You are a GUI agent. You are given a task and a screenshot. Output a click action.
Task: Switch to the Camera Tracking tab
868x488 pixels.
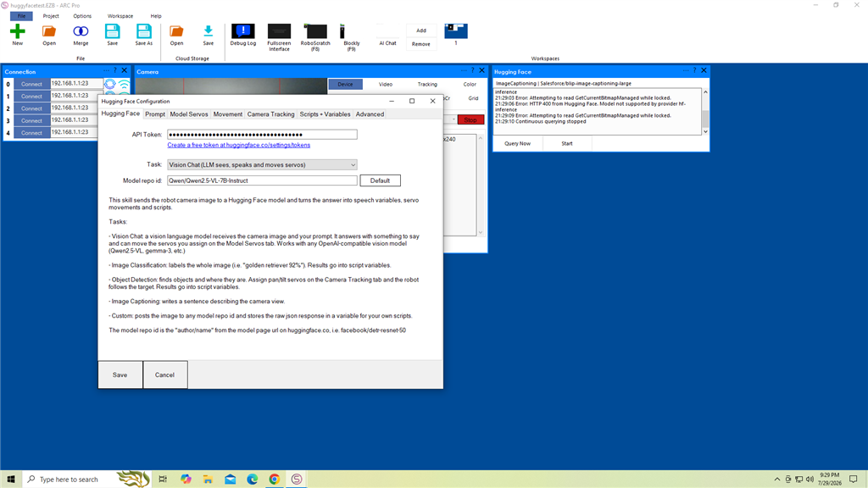click(x=270, y=114)
